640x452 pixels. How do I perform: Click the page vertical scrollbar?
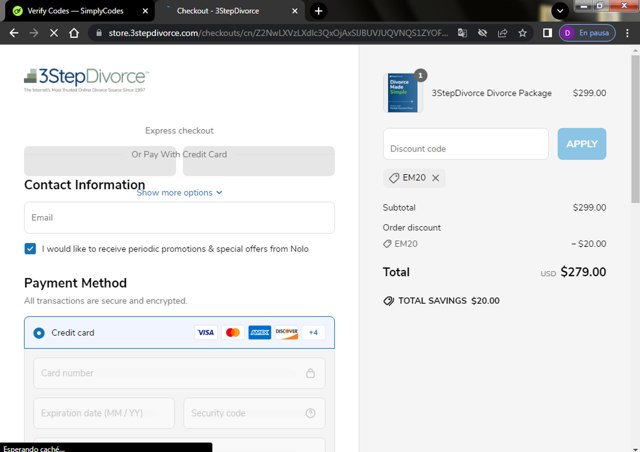coord(635,129)
